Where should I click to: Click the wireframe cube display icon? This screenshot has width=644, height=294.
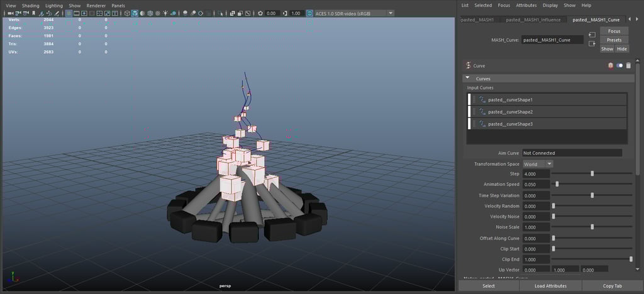pos(127,13)
